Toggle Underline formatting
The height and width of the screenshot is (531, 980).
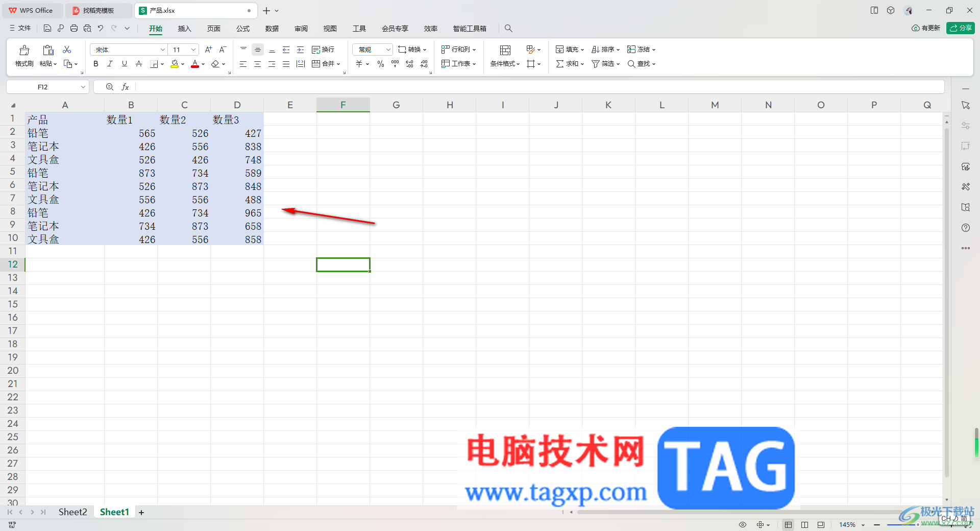[125, 64]
